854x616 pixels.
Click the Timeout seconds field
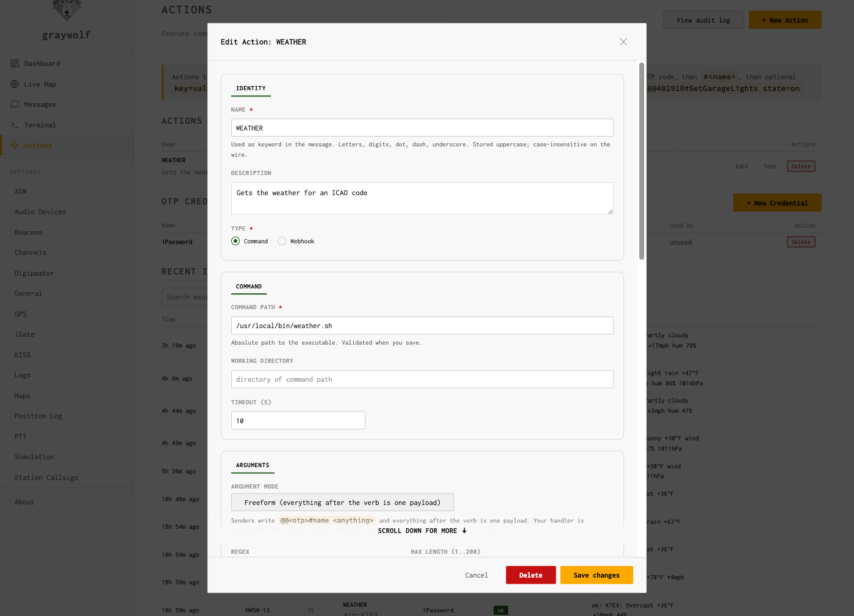coord(298,420)
